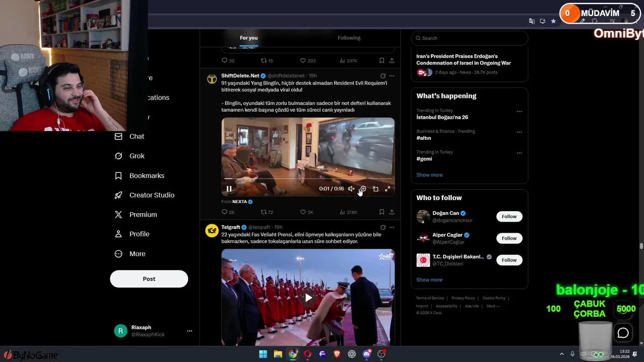Follow Alper Caglar
This screenshot has height=362, width=644.
tap(509, 238)
